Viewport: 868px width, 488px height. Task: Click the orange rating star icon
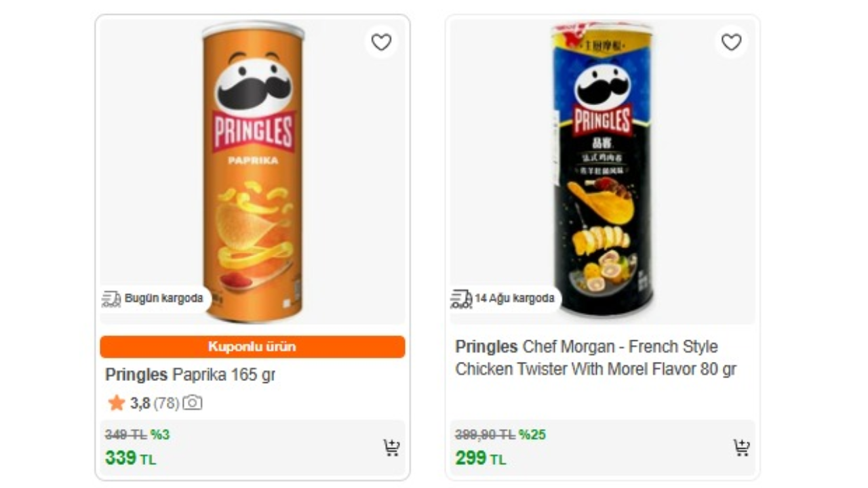pos(116,403)
